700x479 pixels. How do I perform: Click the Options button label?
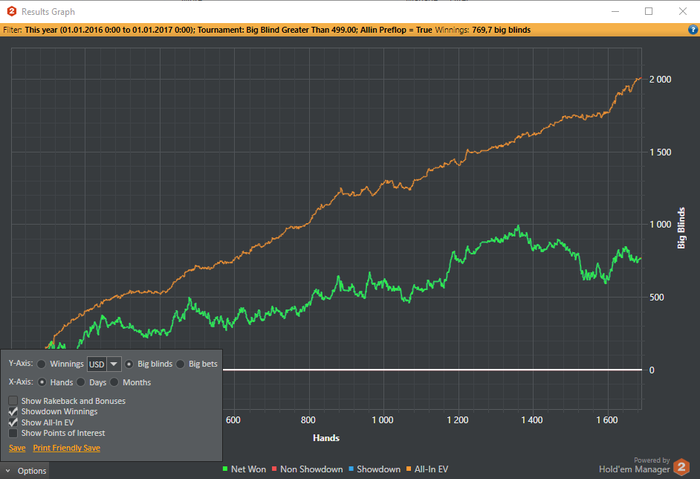coord(32,471)
